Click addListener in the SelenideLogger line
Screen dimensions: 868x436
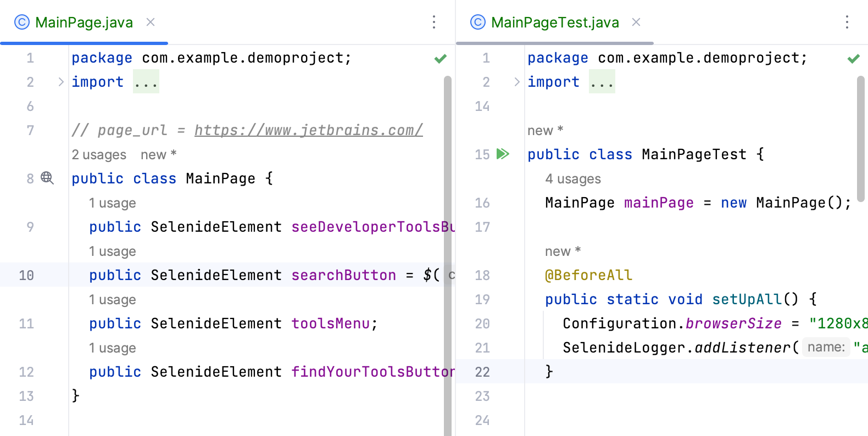[x=743, y=348]
